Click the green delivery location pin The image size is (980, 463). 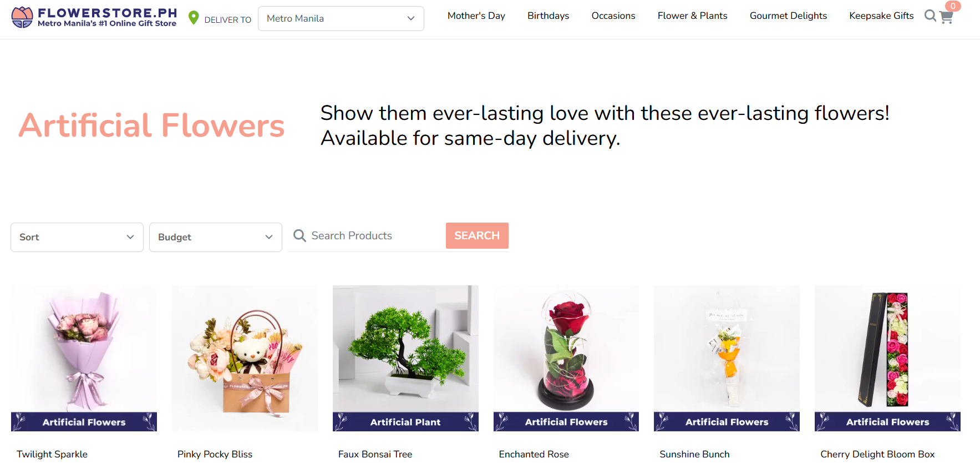pos(194,18)
